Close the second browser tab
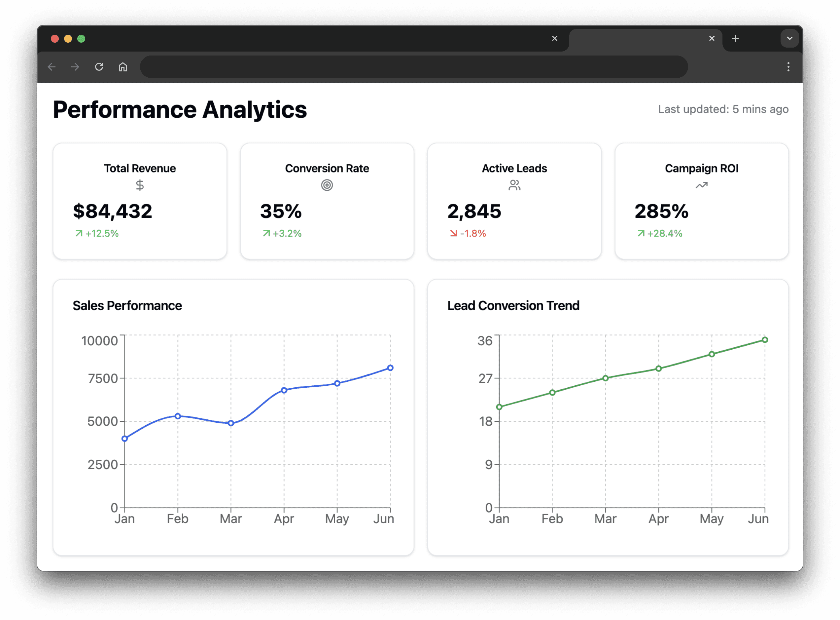 click(711, 38)
